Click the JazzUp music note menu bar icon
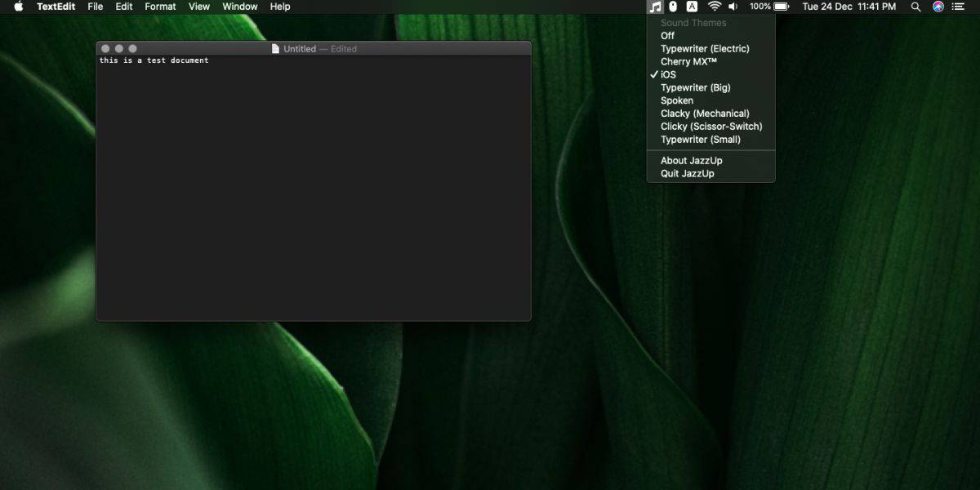Viewport: 980px width, 490px height. tap(655, 7)
